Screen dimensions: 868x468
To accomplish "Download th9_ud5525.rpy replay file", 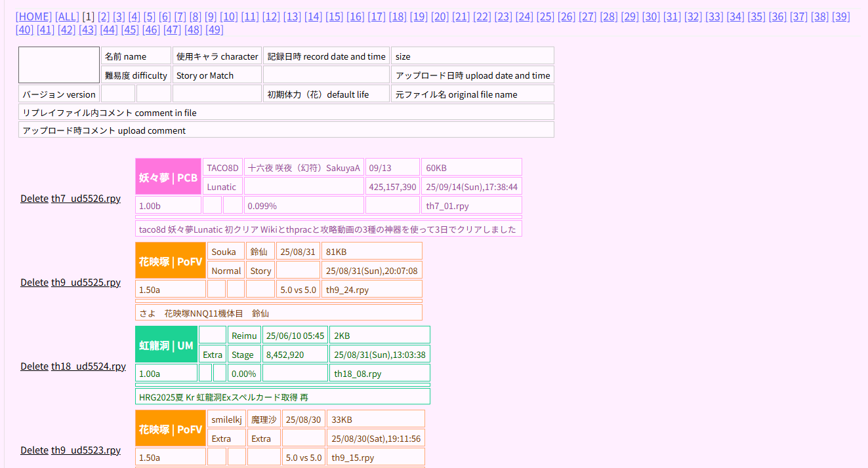I will tap(86, 283).
